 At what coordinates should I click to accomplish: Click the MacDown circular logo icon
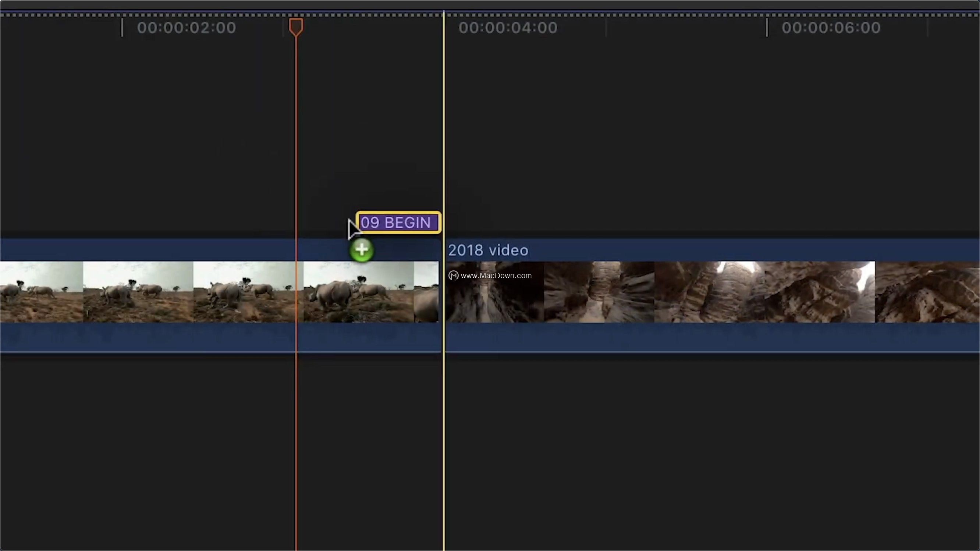pyautogui.click(x=453, y=276)
